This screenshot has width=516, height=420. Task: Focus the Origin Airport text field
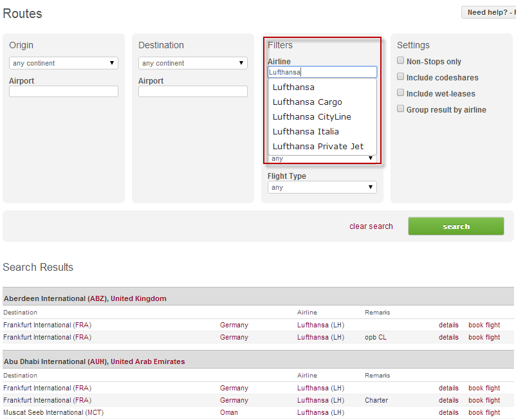pos(64,91)
